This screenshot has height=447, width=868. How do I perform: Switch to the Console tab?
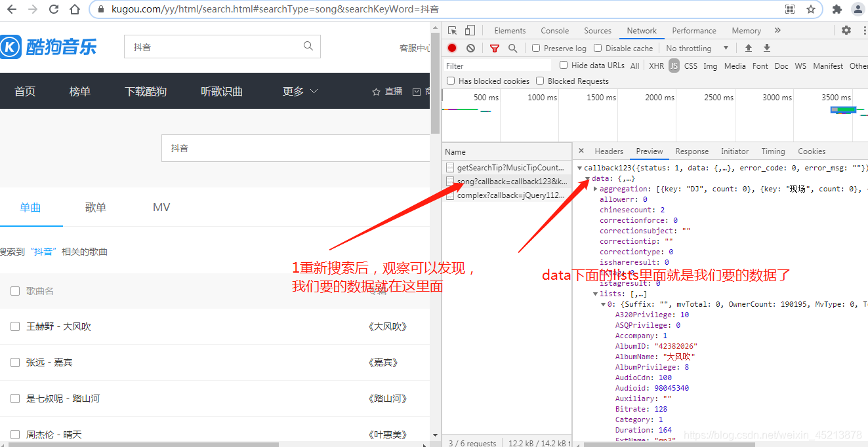[555, 30]
